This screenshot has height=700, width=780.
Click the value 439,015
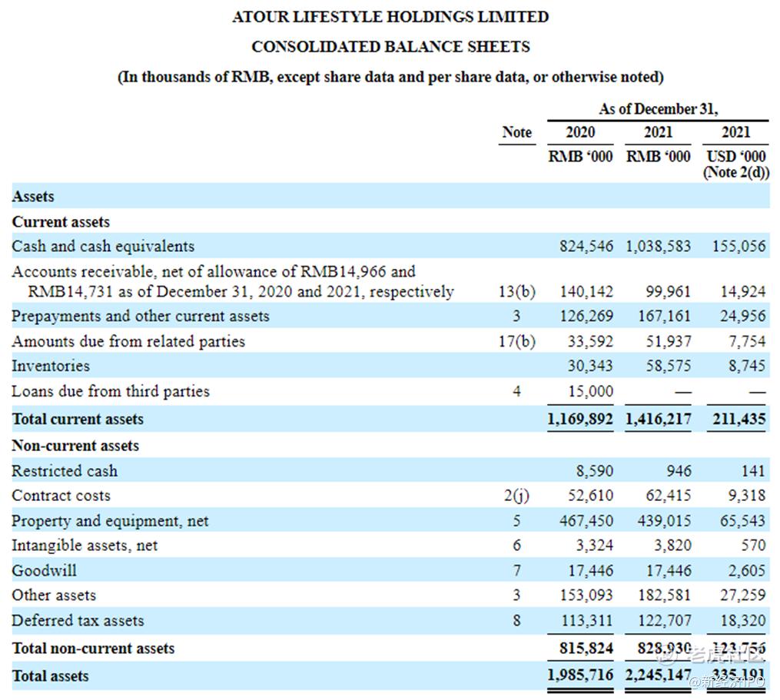point(664,522)
